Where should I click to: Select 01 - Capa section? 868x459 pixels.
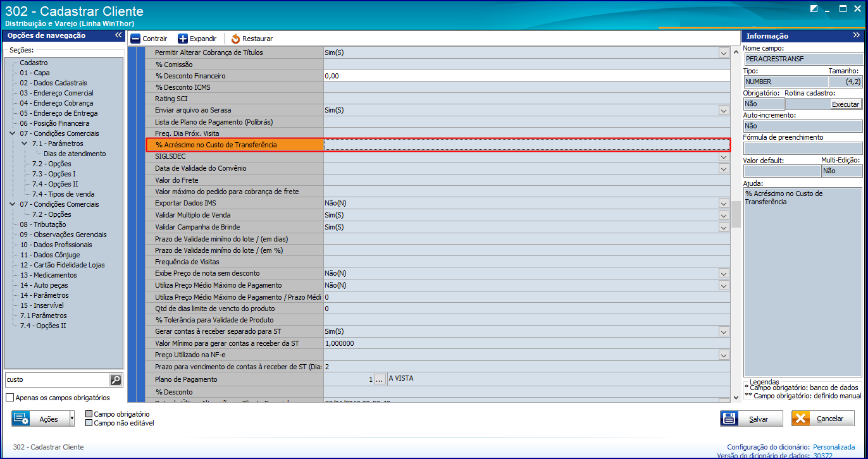[34, 73]
